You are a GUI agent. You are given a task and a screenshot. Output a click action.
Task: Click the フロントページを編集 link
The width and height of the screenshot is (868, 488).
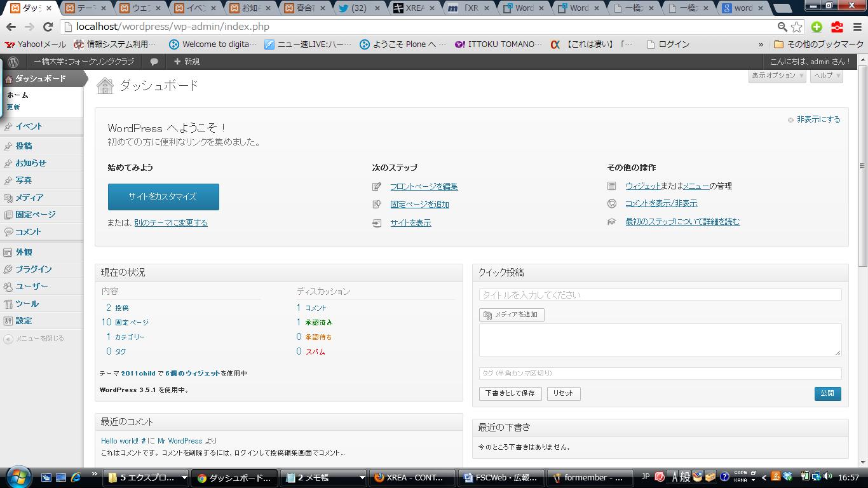pyautogui.click(x=424, y=187)
